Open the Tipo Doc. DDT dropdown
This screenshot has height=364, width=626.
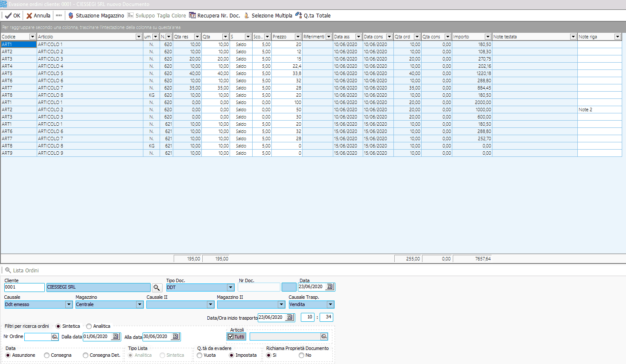[x=230, y=288]
